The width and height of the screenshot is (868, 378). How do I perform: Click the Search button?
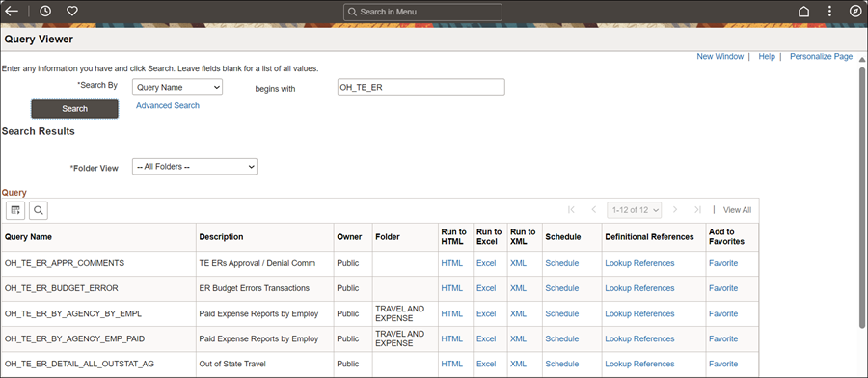click(x=74, y=109)
